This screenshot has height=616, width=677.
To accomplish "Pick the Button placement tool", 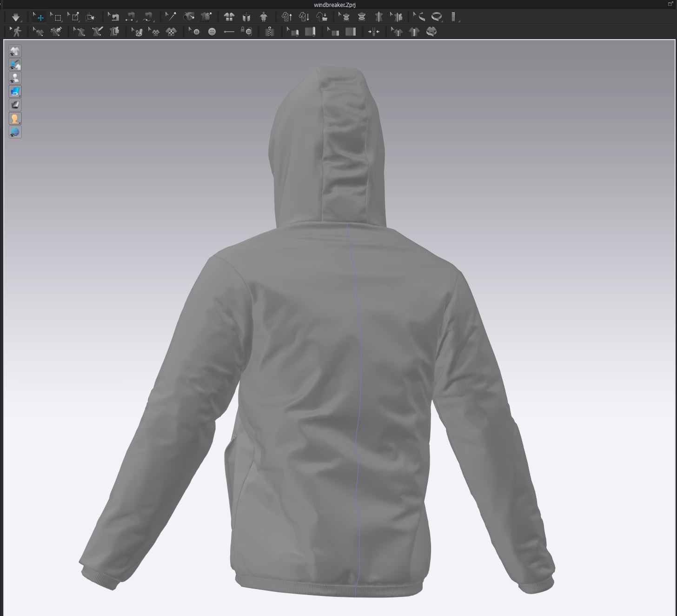I will (x=212, y=32).
